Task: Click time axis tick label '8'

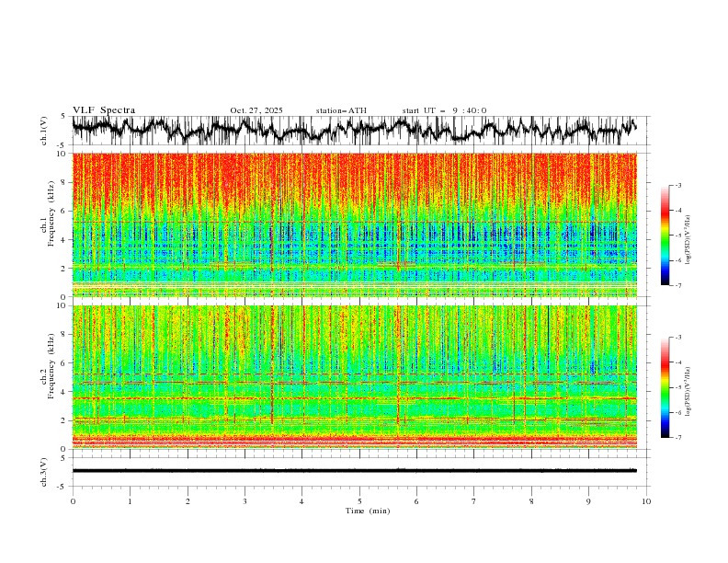Action: coord(531,501)
